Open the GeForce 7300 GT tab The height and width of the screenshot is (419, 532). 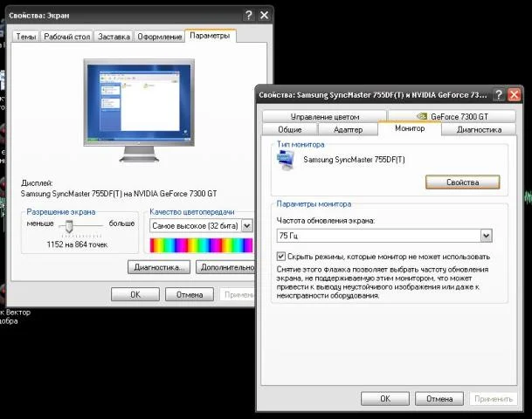pos(452,117)
